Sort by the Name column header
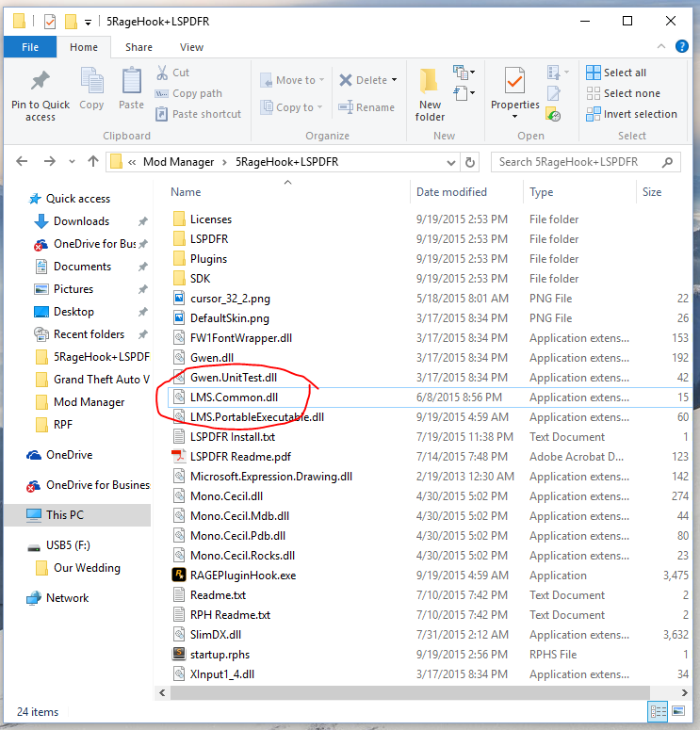The height and width of the screenshot is (730, 700). [x=186, y=192]
